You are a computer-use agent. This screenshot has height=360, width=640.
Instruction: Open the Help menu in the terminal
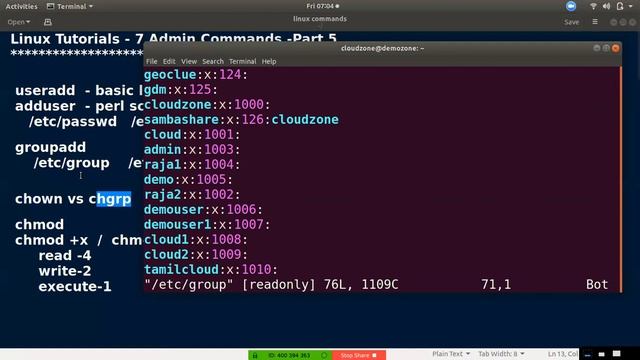coord(269,61)
